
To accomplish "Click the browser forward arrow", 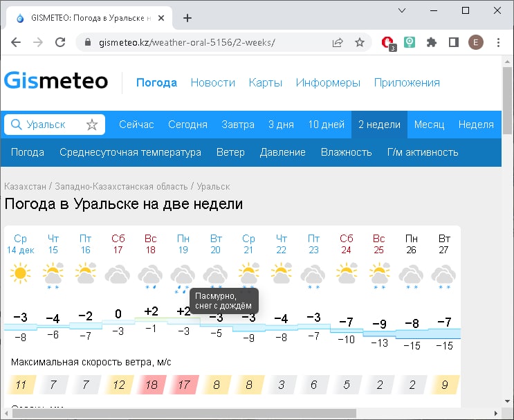I will coord(38,42).
